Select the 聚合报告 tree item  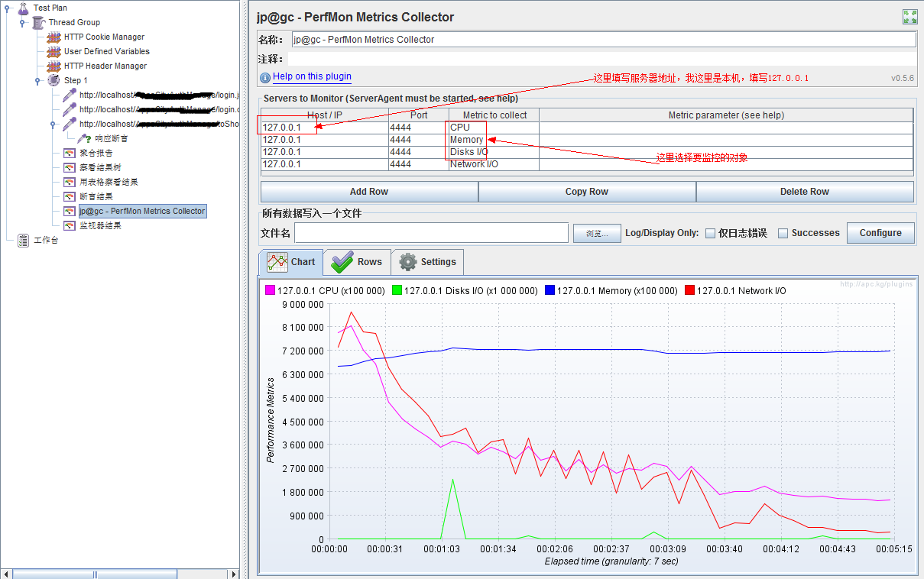[x=96, y=153]
